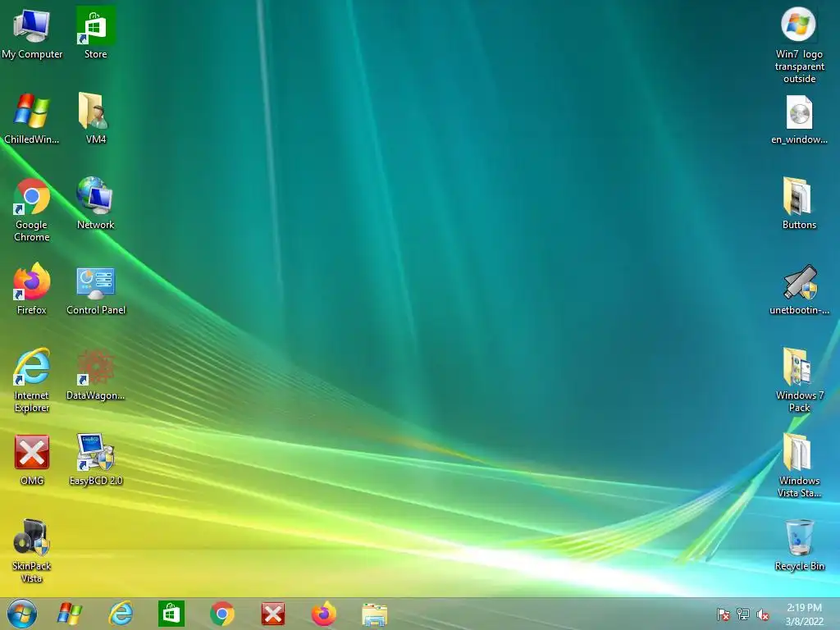Select the unetbootin-... desktop icon

point(799,290)
